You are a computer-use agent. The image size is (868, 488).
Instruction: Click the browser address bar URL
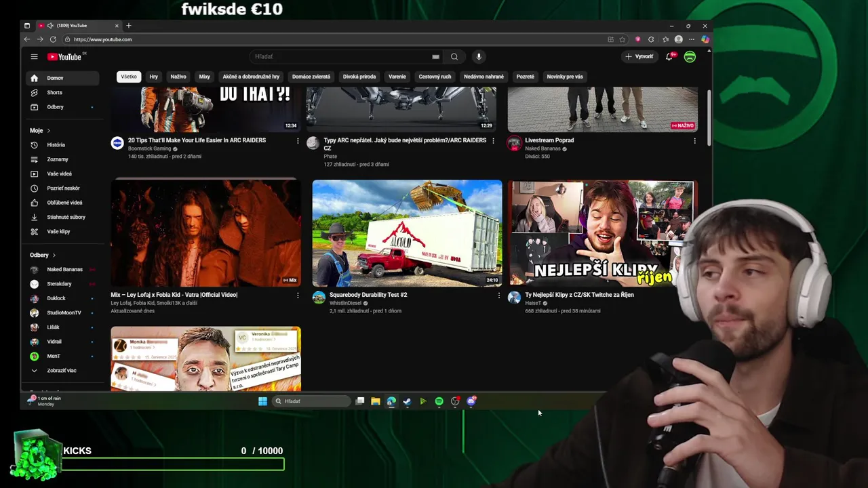[103, 39]
